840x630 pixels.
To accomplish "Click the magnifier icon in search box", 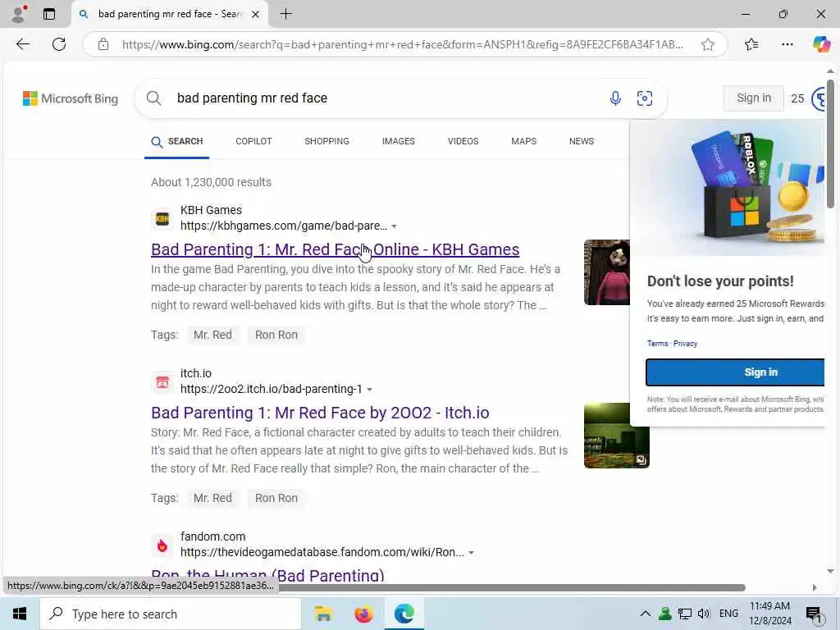I will (x=153, y=98).
